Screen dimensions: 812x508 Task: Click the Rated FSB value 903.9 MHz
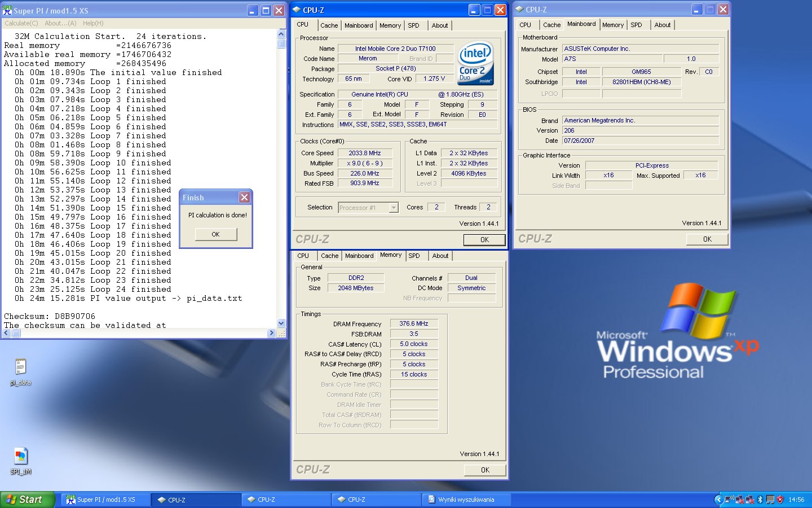tap(364, 183)
